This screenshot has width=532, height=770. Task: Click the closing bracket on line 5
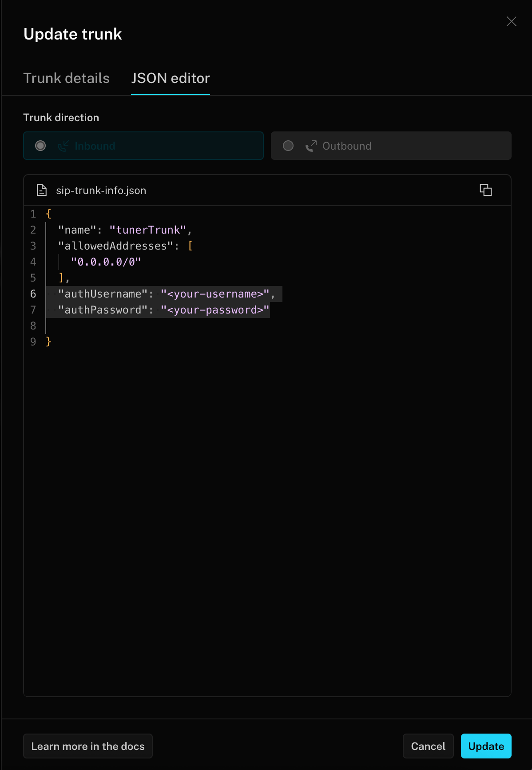click(x=61, y=278)
